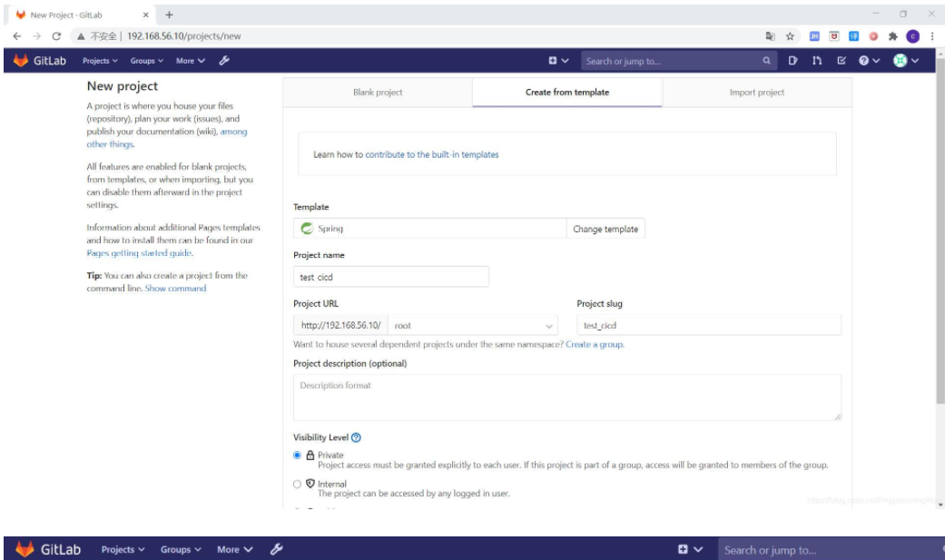Select the Internal visibility radio button
This screenshot has height=560, width=945.
297,484
